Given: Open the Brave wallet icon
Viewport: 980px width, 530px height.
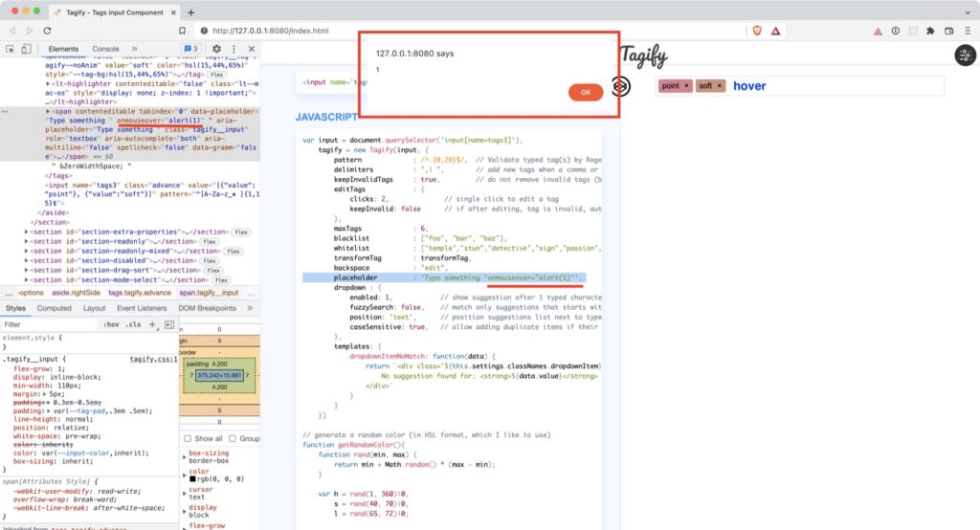Looking at the screenshot, I should point(948,31).
